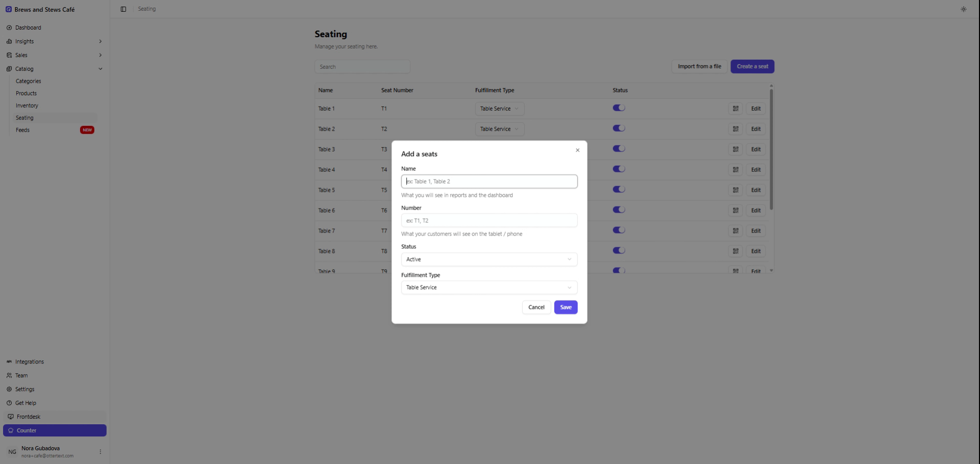Click the QR code icon for Table 5
The height and width of the screenshot is (464, 980).
[736, 190]
